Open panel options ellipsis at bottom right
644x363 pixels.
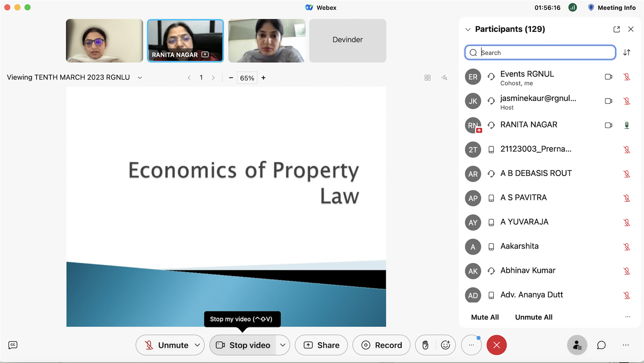click(625, 345)
